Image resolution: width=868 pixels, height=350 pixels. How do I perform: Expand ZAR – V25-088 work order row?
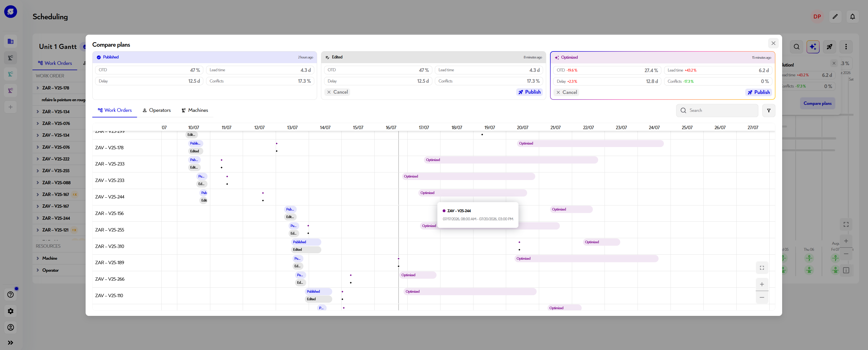click(x=37, y=183)
